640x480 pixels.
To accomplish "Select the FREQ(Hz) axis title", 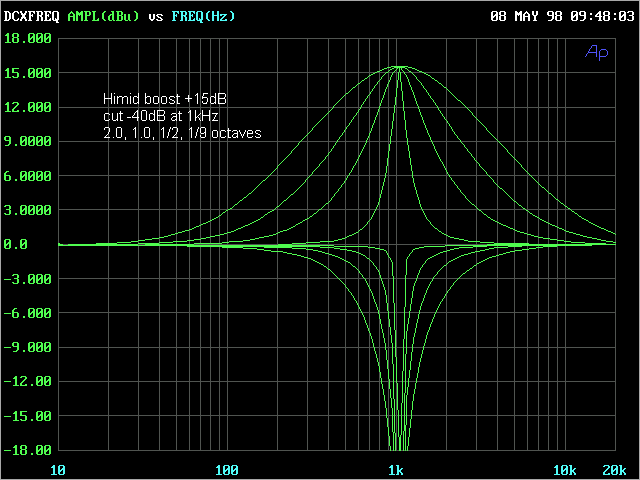I will (x=203, y=16).
